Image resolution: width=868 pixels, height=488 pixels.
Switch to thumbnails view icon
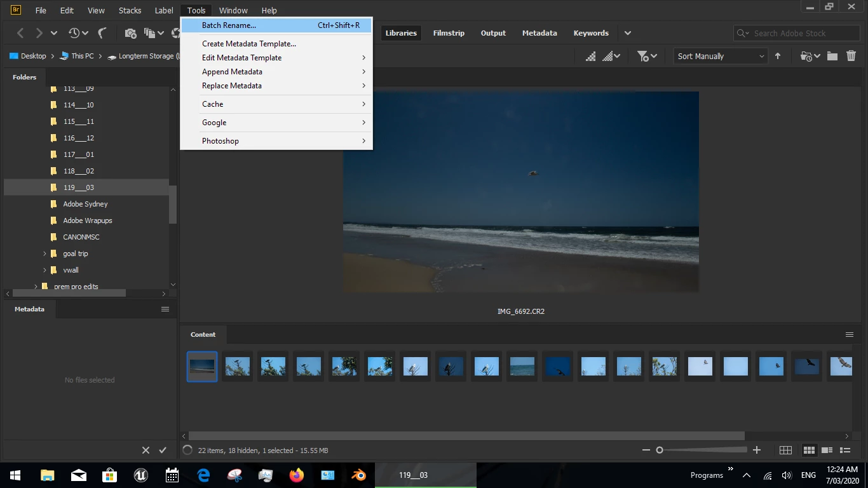coord(809,450)
